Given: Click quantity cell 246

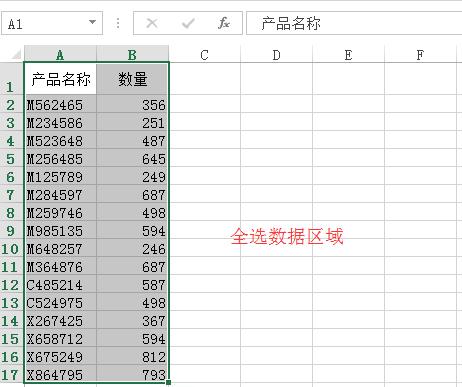Looking at the screenshot, I should click(x=133, y=248).
